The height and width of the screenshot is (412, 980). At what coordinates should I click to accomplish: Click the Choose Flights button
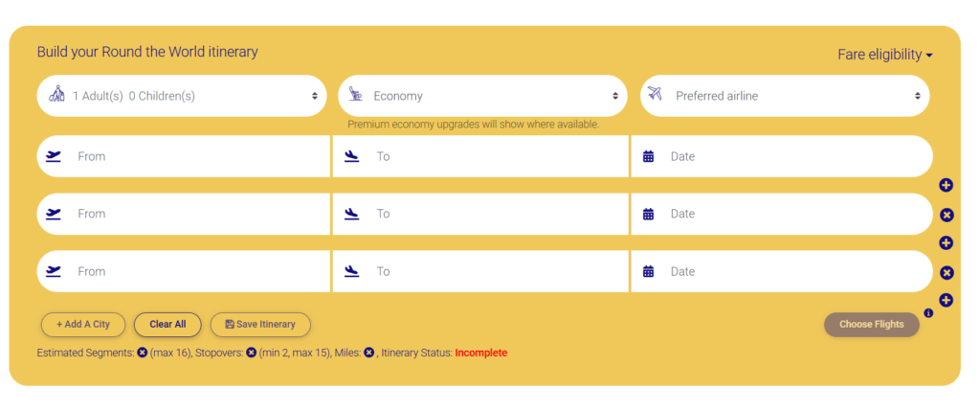(871, 325)
